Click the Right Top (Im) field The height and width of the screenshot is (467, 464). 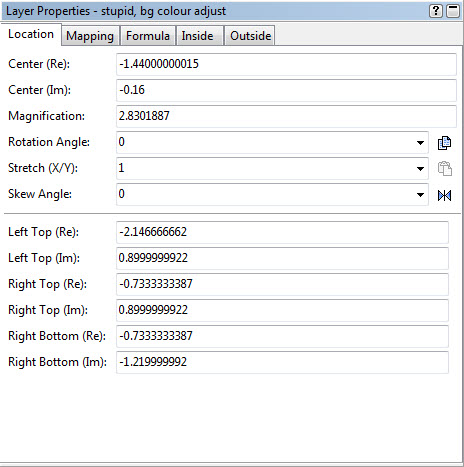coord(282,310)
